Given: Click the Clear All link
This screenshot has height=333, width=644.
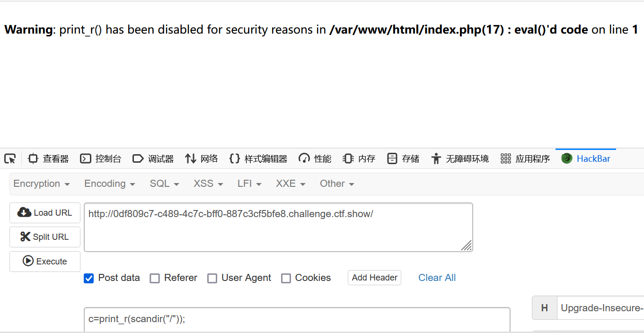Looking at the screenshot, I should coord(437,278).
